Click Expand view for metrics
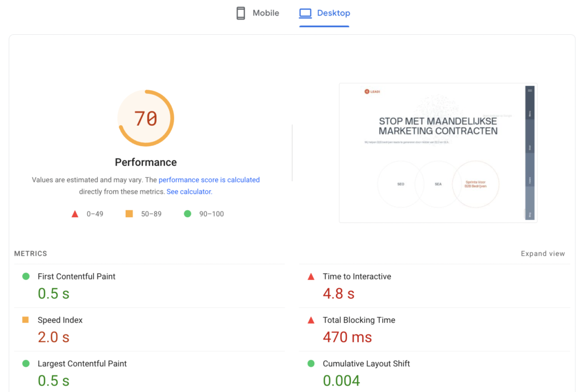This screenshot has height=392, width=585. tap(543, 254)
